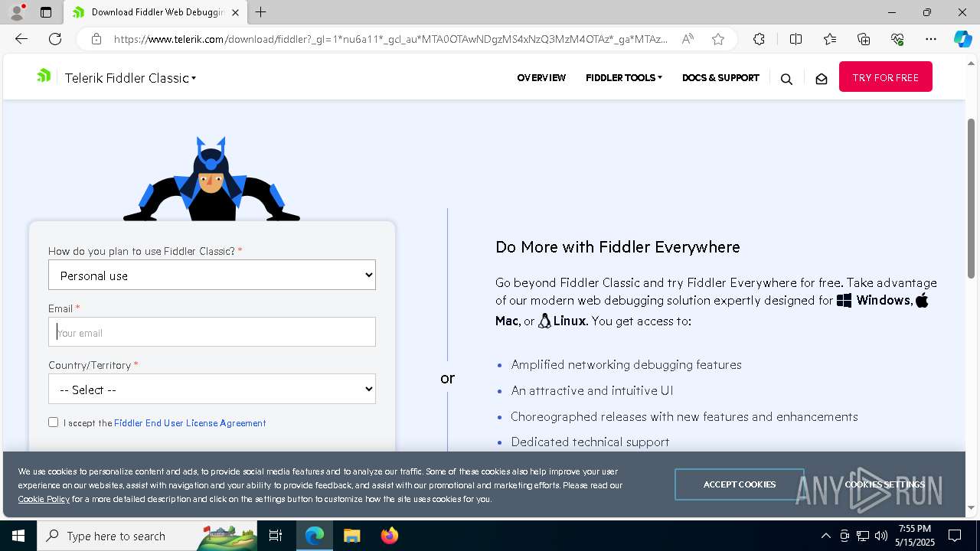The width and height of the screenshot is (980, 551).
Task: Click Microsoft Edge taskbar icon
Action: [x=315, y=536]
